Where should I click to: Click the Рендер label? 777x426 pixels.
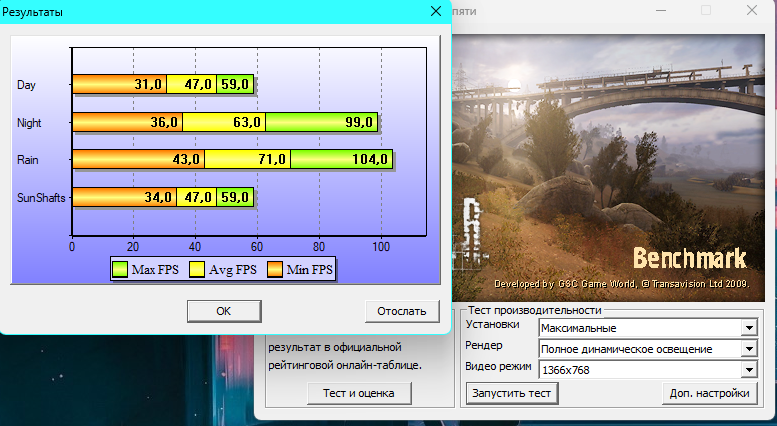coord(484,345)
